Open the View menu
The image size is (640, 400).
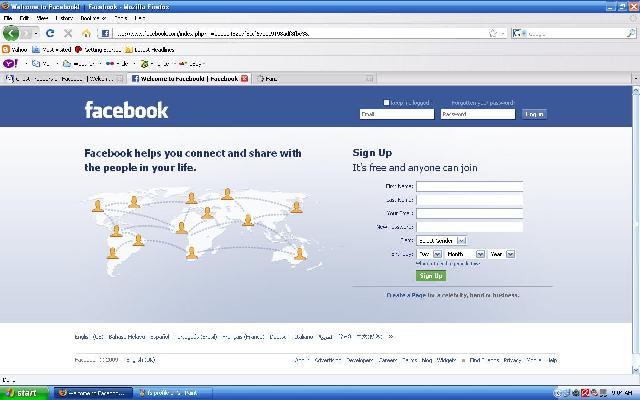[42, 18]
